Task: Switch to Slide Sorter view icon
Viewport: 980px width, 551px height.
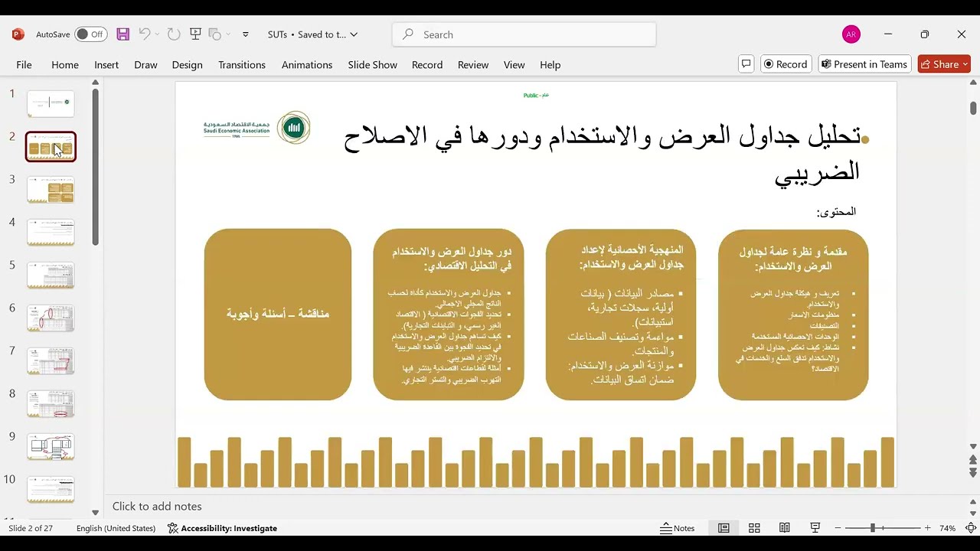Action: coord(754,528)
